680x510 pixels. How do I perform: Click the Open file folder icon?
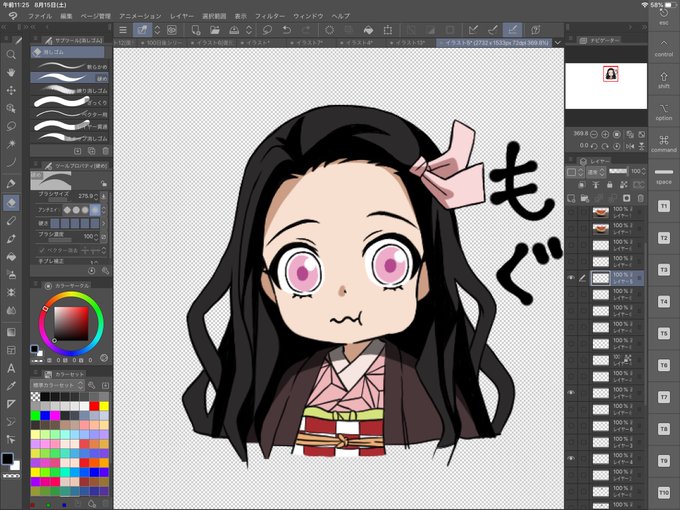click(215, 30)
